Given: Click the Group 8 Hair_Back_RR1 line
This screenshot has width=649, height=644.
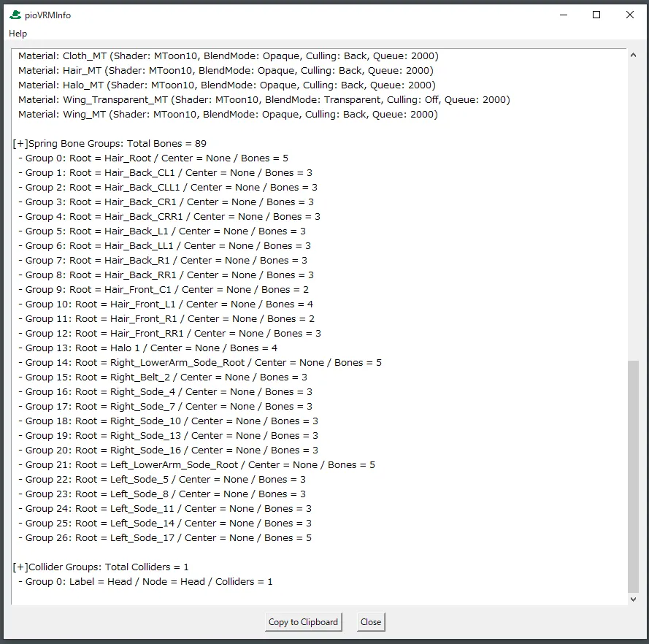Looking at the screenshot, I should 166,275.
